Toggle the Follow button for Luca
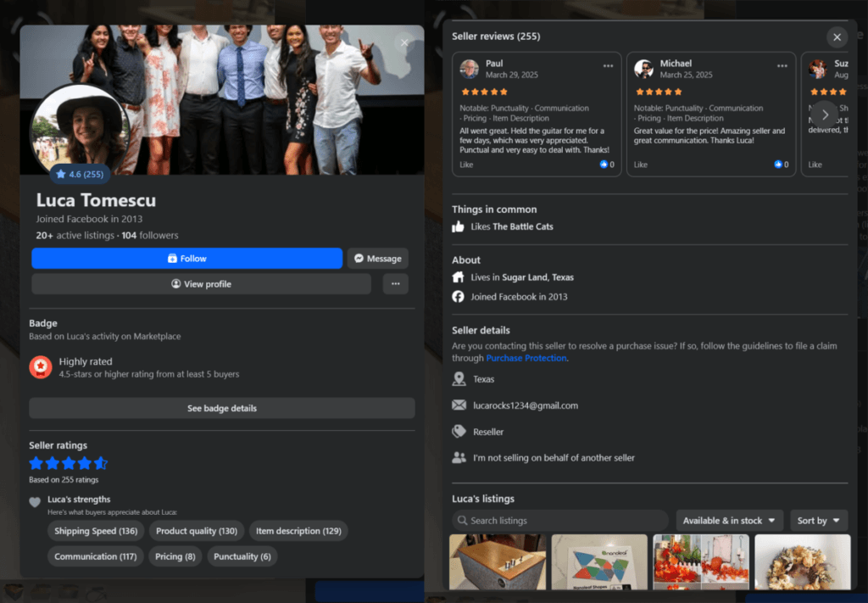Viewport: 868px width, 603px height. (186, 259)
